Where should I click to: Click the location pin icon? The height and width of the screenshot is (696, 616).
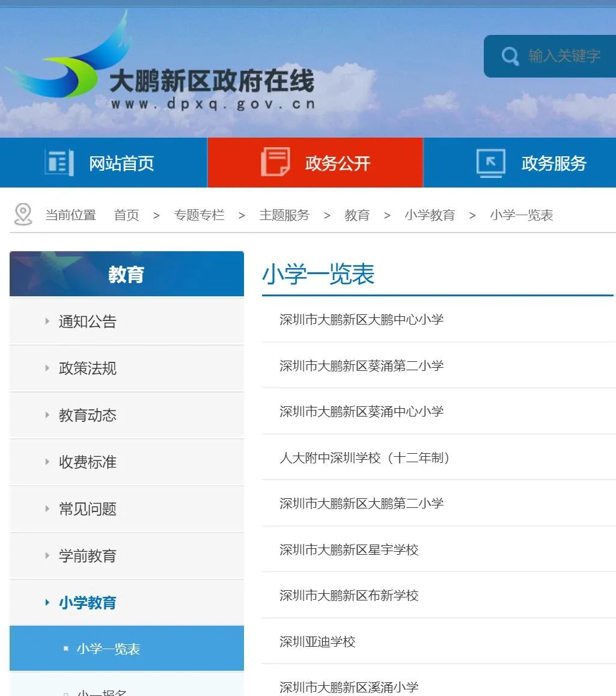[x=23, y=215]
